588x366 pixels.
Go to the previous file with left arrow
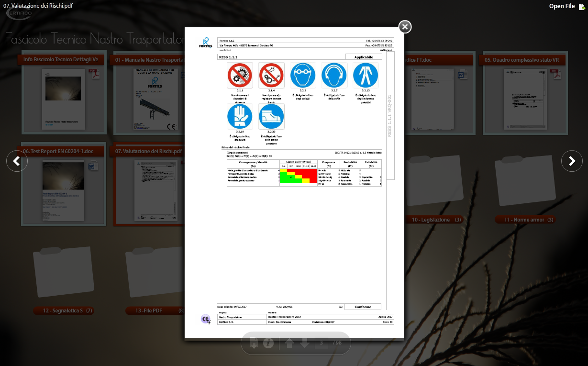pos(17,161)
